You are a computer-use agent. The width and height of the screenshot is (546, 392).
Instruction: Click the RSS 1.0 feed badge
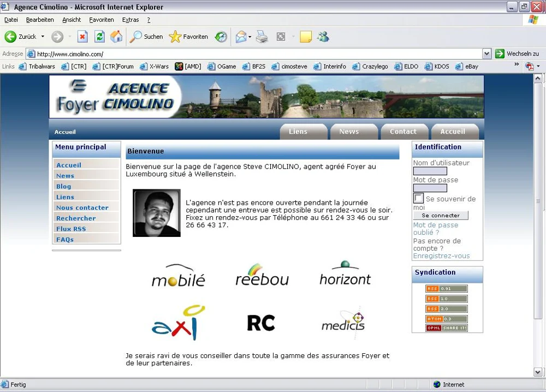point(447,299)
